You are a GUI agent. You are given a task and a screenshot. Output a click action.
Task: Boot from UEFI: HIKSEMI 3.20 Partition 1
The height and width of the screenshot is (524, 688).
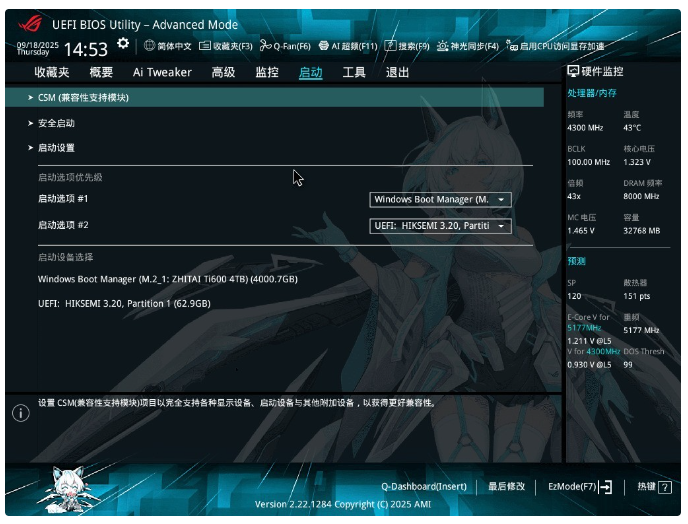click(x=124, y=304)
